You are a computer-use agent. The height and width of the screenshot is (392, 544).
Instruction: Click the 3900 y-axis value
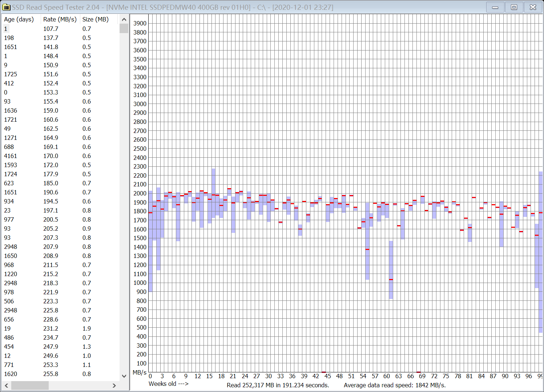tap(140, 23)
